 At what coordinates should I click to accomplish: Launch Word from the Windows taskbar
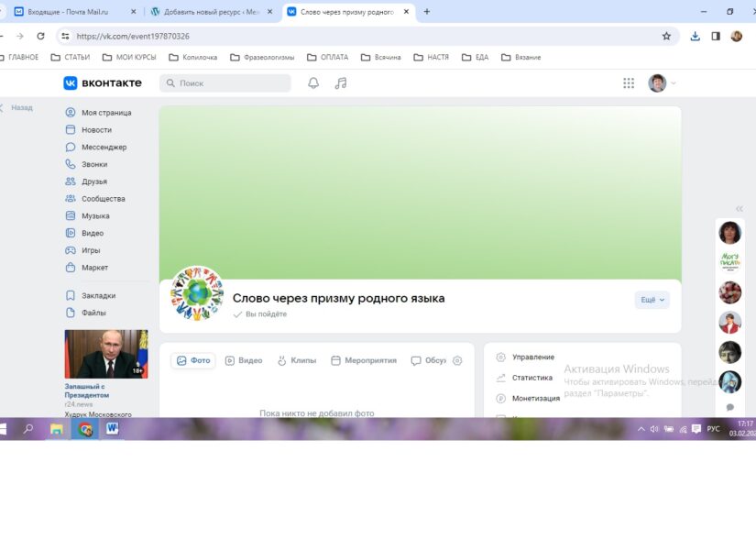113,429
